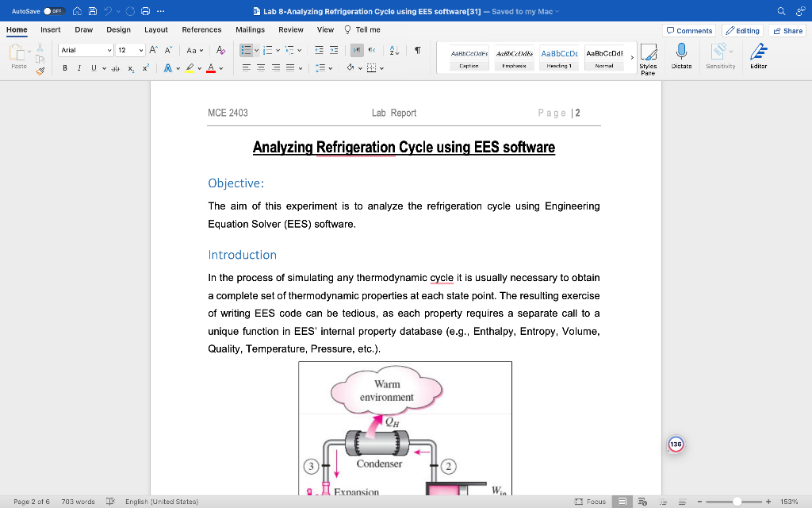
Task: Click the 703 words counter
Action: [79, 502]
